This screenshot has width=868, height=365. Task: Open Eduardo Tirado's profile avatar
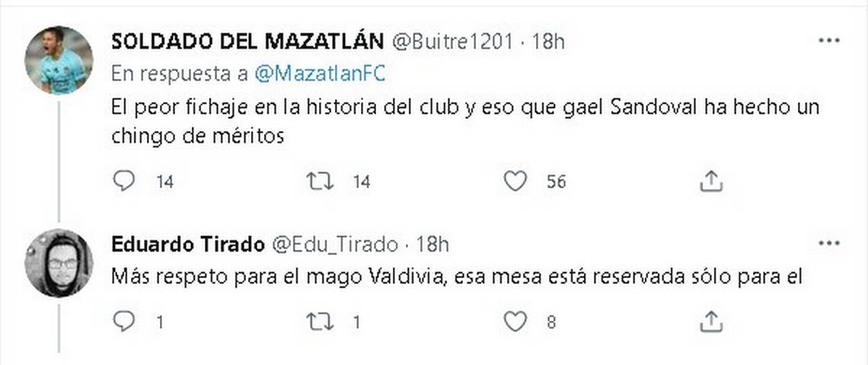click(x=59, y=263)
